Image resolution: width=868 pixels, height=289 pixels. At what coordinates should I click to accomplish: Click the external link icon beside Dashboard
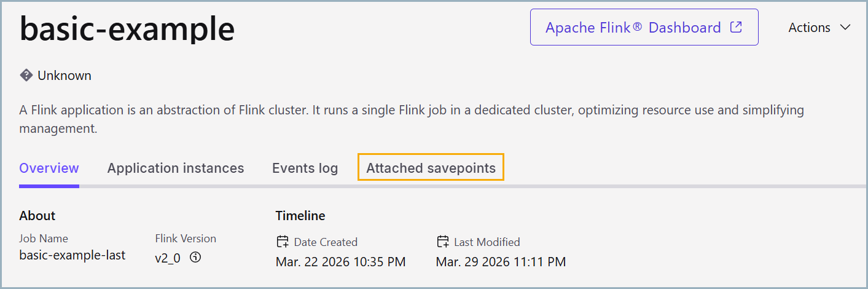735,28
